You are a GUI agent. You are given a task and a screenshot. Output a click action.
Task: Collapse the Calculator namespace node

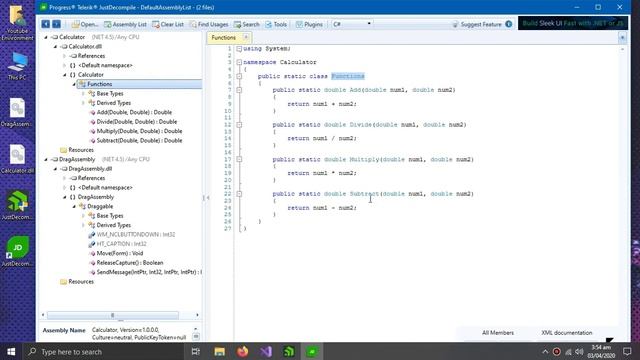pyautogui.click(x=64, y=75)
